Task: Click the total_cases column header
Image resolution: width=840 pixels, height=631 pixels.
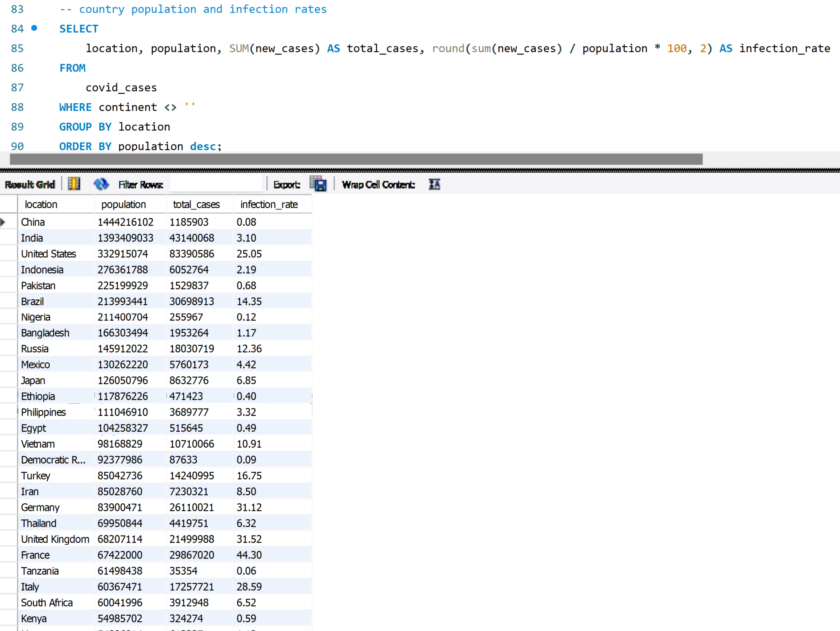Action: [196, 205]
